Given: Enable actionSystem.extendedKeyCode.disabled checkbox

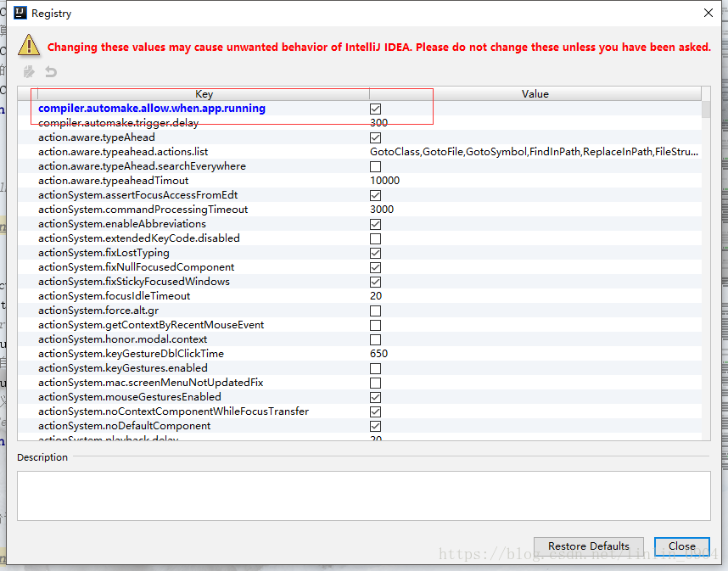Looking at the screenshot, I should pos(375,238).
